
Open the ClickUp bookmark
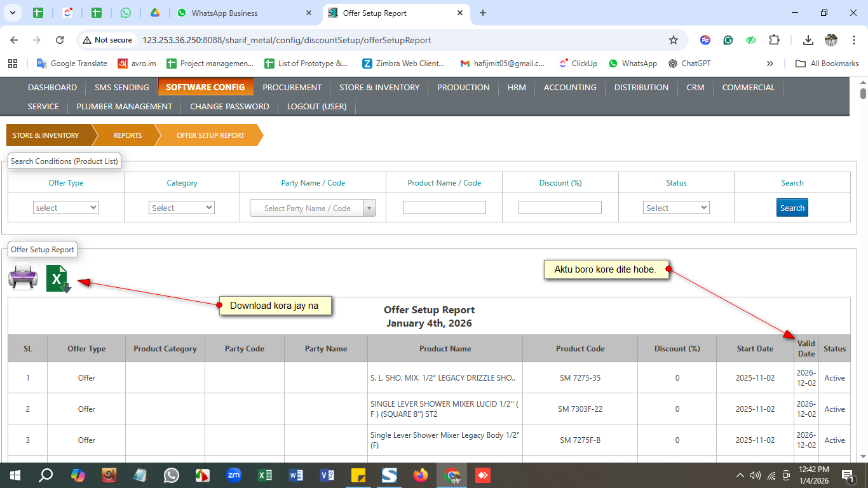pyautogui.click(x=578, y=64)
